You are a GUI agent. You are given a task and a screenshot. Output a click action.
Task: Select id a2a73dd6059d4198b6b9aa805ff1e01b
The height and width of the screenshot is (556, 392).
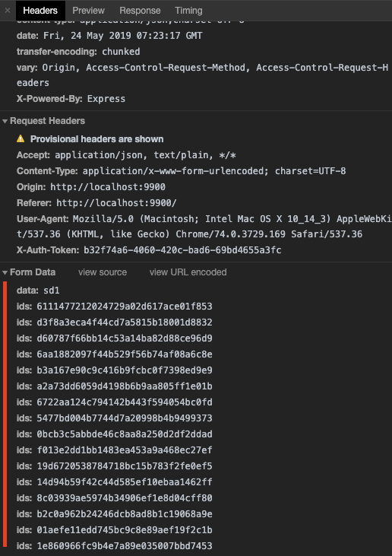pyautogui.click(x=125, y=386)
